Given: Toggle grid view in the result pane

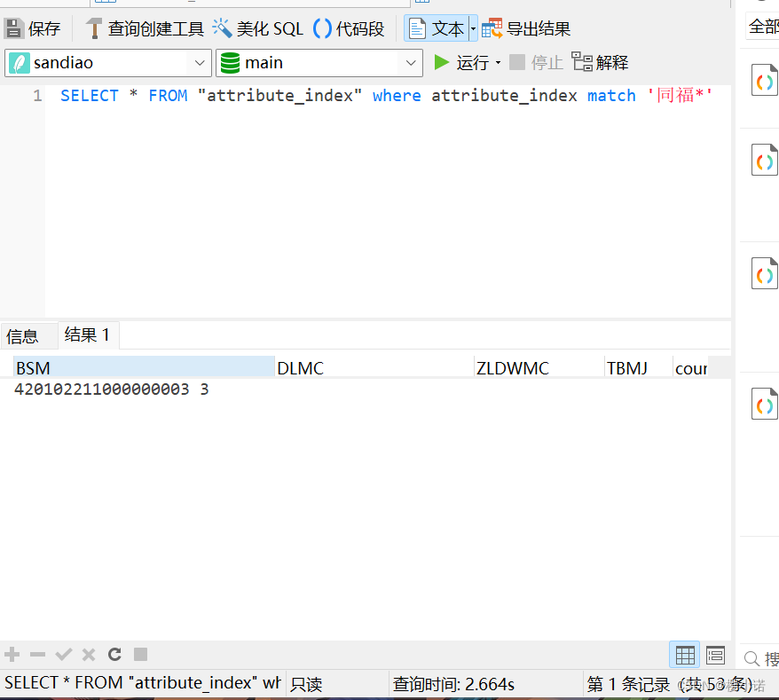Looking at the screenshot, I should tap(684, 655).
